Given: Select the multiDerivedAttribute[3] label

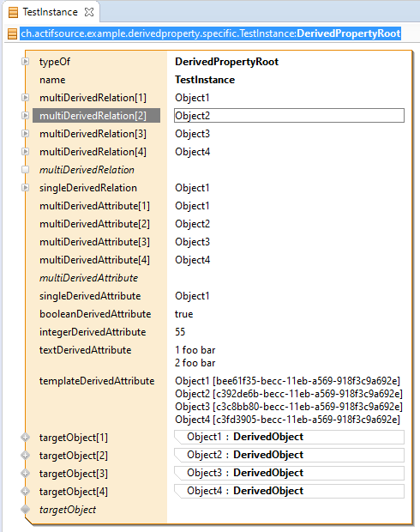Looking at the screenshot, I should click(x=94, y=242).
